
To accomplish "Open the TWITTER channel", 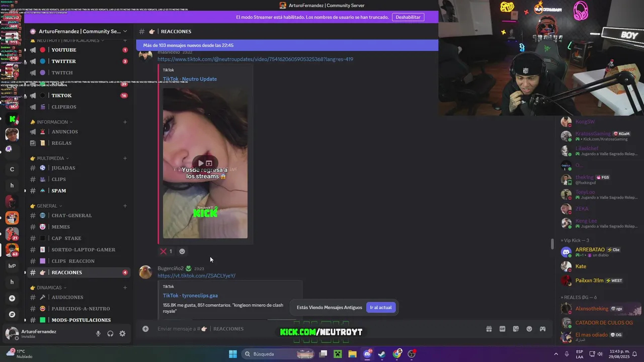I will [78, 61].
